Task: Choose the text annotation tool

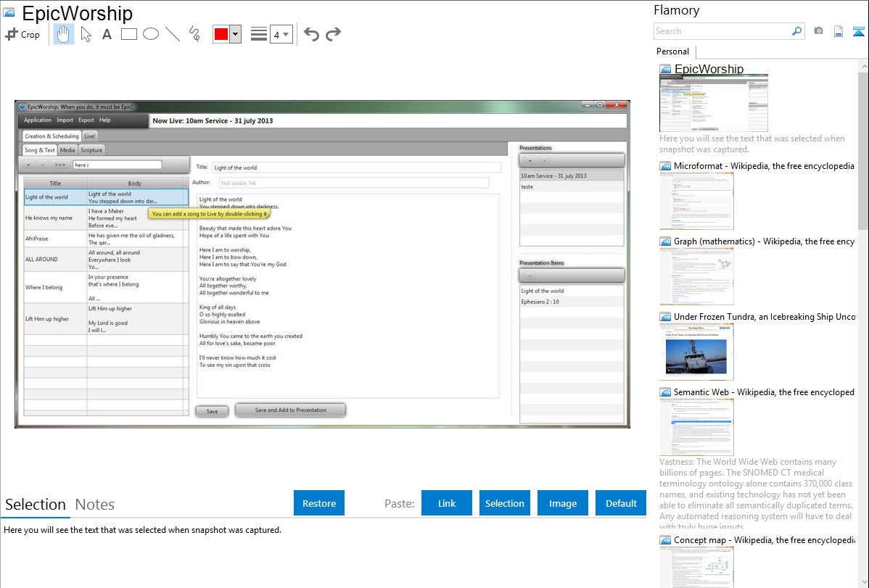Action: [x=107, y=34]
